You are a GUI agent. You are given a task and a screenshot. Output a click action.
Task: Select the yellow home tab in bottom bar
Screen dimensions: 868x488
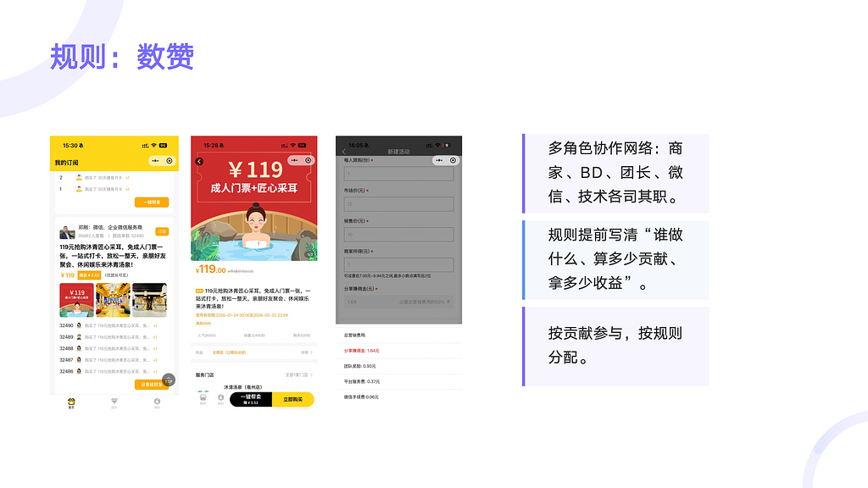pos(71,402)
